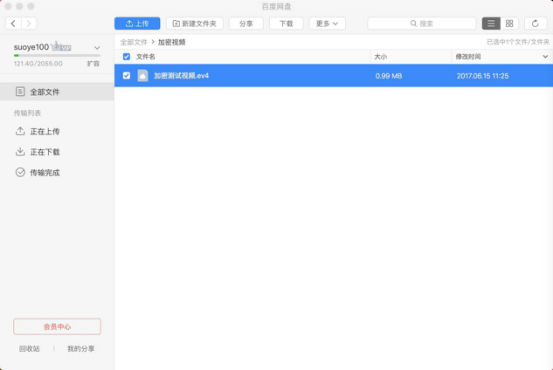This screenshot has height=370, width=553.
Task: Sort by the 修改时间 column header
Action: point(468,57)
